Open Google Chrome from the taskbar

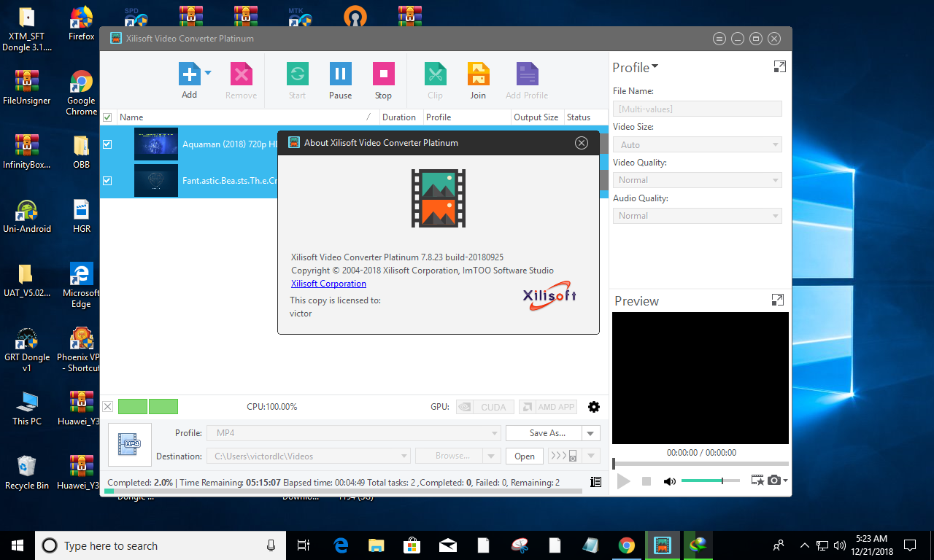(x=626, y=545)
